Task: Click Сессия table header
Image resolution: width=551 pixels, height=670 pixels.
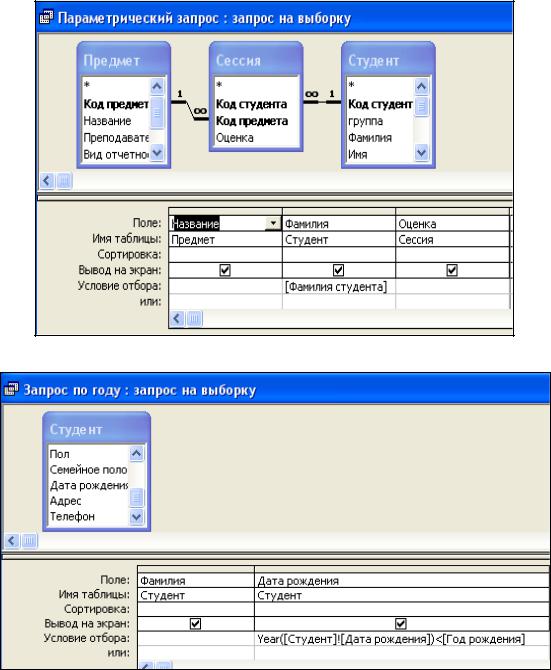Action: pos(256,60)
